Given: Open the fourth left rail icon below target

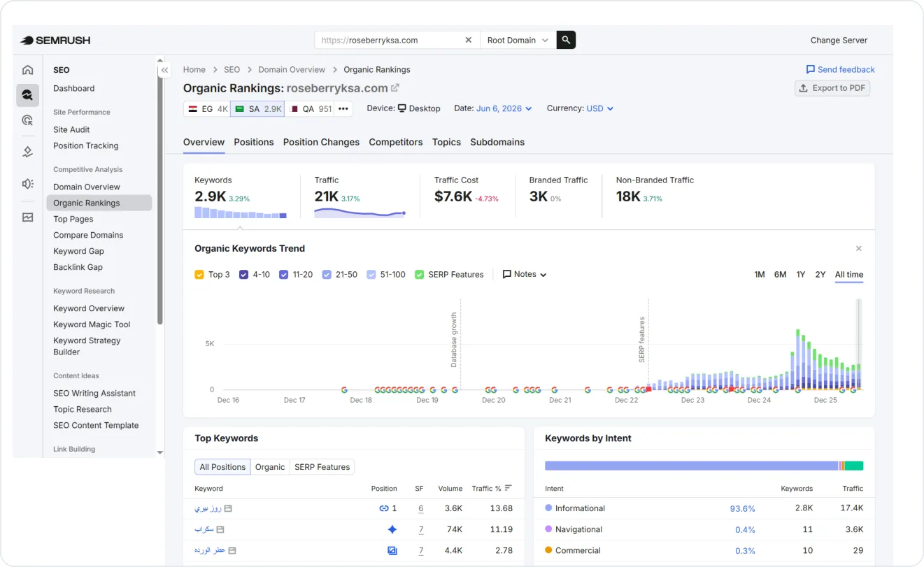Looking at the screenshot, I should (27, 152).
